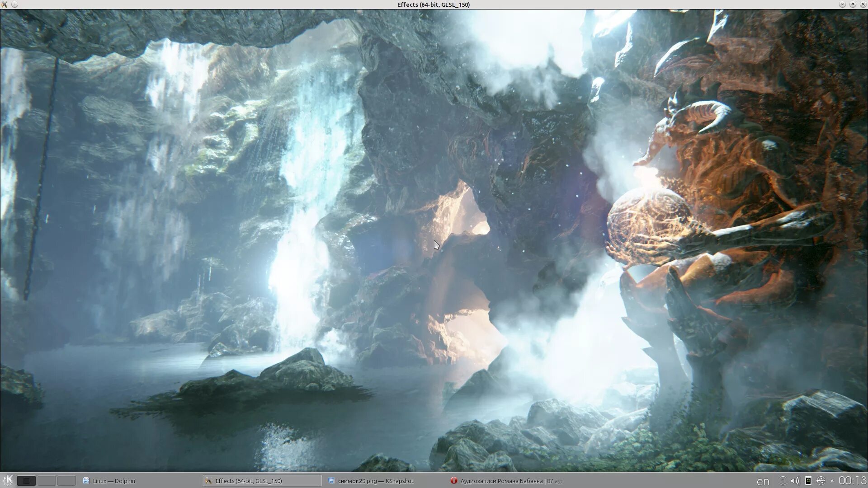Open window menu icon in the title bar
Screen dimensions: 868x488
point(4,5)
